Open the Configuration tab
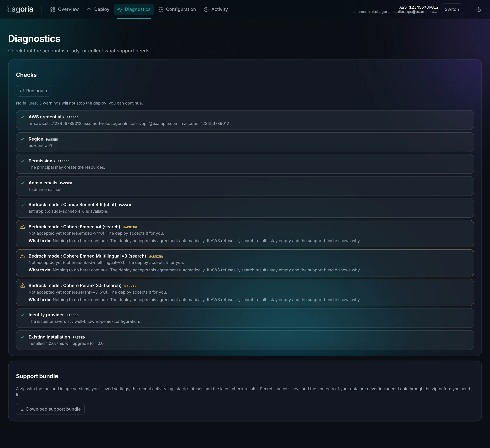Image resolution: width=490 pixels, height=448 pixels. [177, 9]
